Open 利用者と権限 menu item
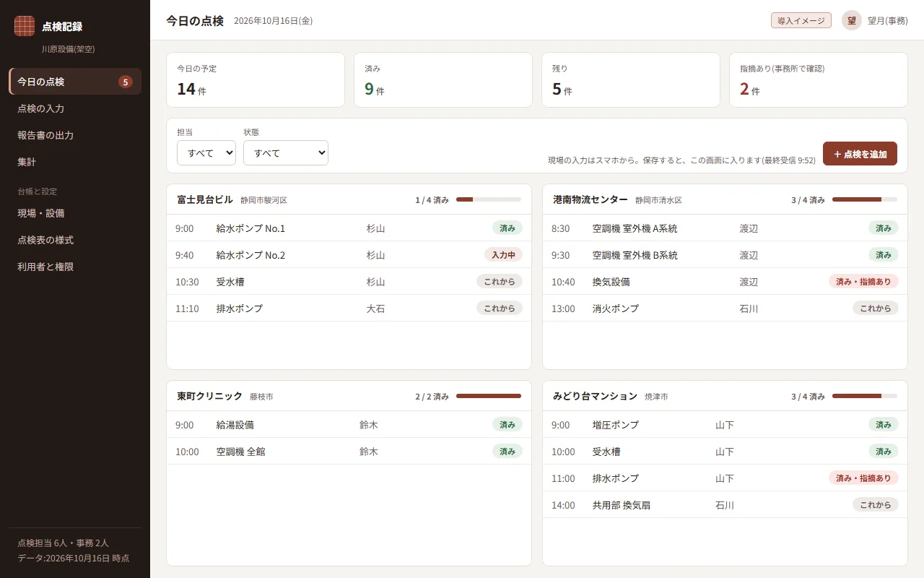This screenshot has height=578, width=924. 75,267
